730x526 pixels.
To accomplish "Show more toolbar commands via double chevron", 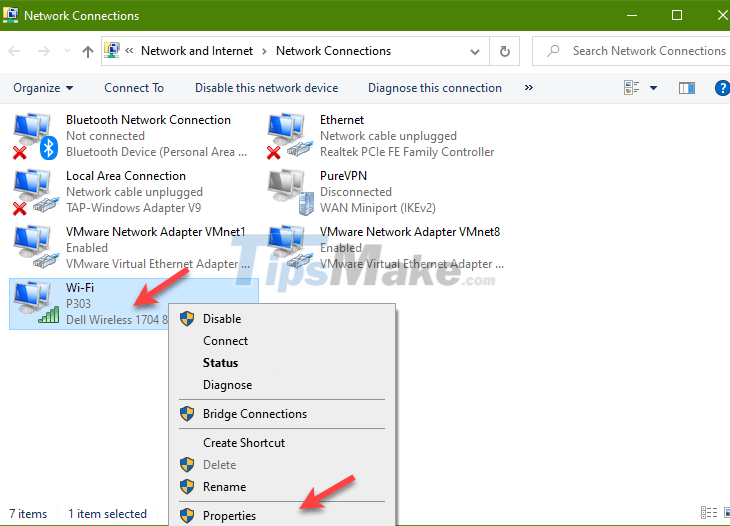I will pyautogui.click(x=528, y=88).
